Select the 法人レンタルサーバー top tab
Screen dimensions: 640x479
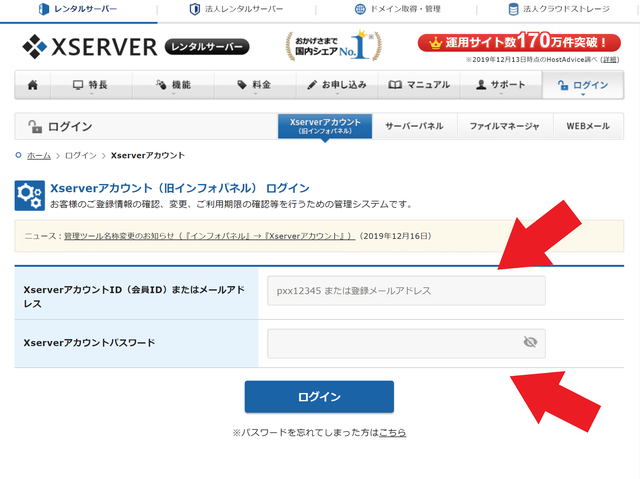tap(236, 9)
